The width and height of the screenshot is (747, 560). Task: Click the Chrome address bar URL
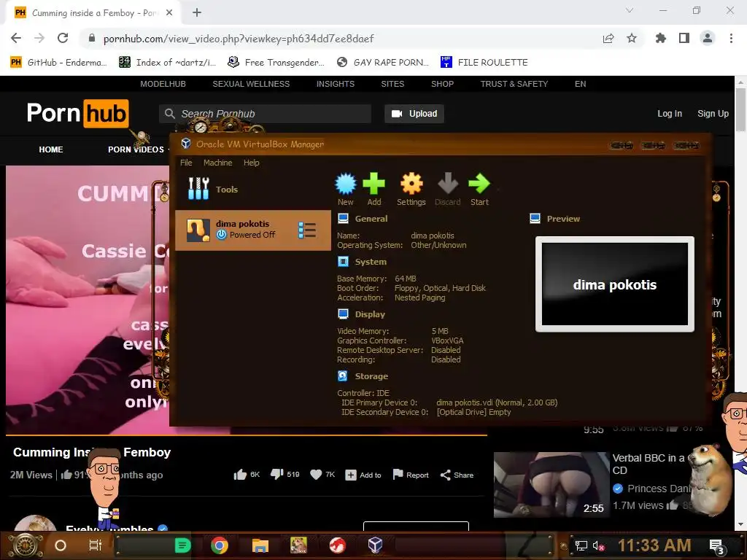239,39
